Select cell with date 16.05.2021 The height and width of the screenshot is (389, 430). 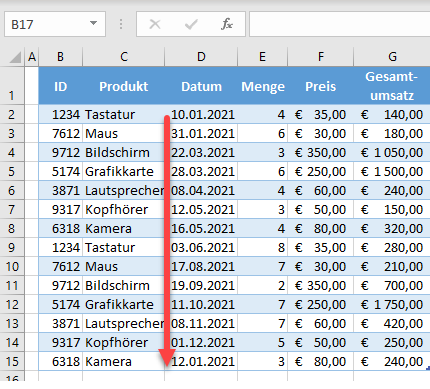(201, 228)
